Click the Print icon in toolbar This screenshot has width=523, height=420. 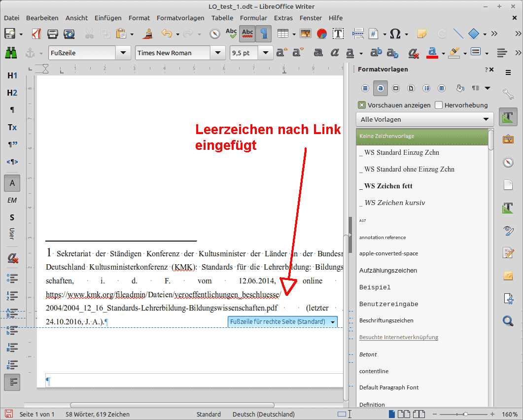[x=52, y=34]
